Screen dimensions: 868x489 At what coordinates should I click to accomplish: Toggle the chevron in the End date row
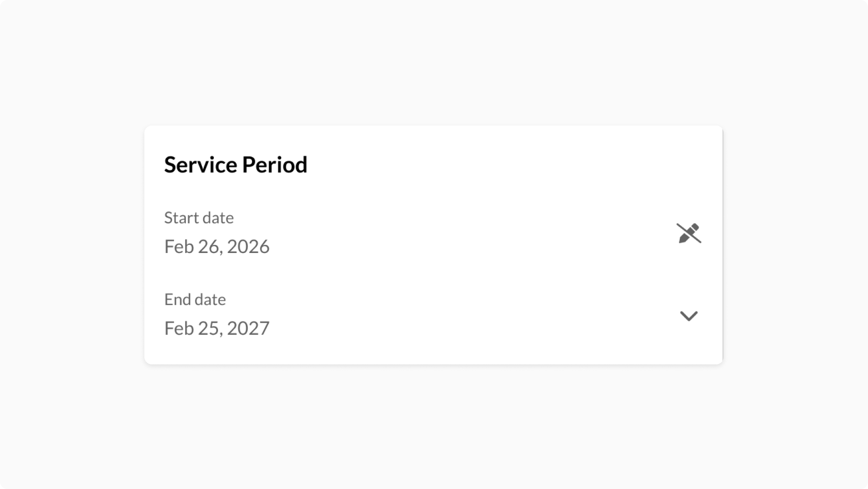coord(689,316)
